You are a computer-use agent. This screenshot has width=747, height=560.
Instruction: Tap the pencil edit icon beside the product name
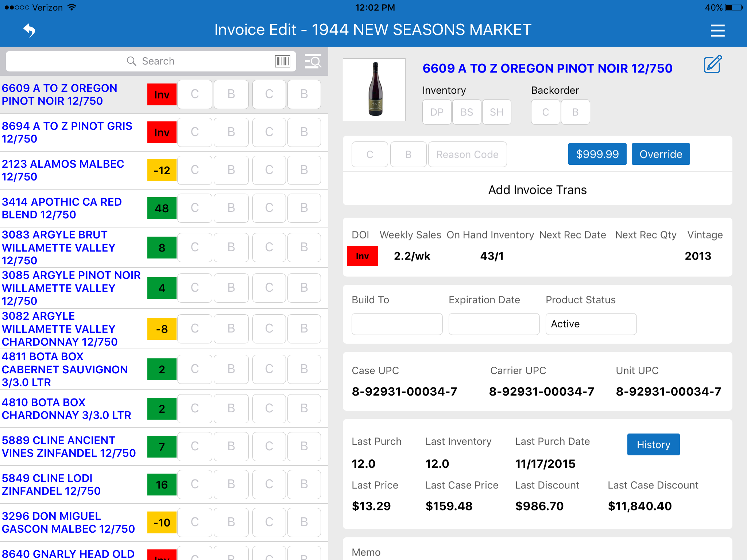(x=712, y=65)
